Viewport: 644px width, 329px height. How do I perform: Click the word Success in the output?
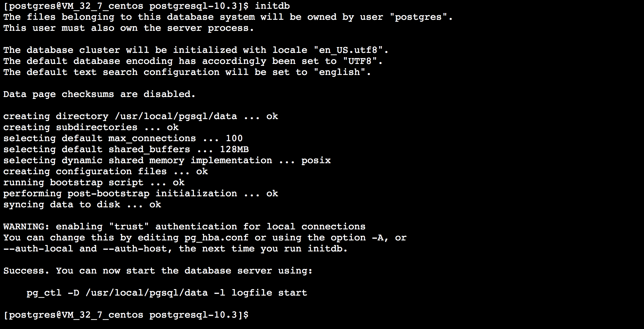26,271
